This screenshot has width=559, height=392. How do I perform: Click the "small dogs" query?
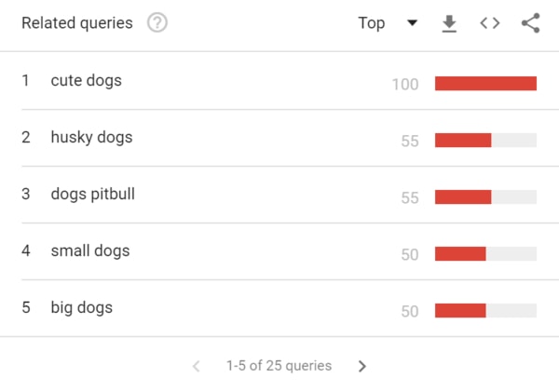[90, 251]
